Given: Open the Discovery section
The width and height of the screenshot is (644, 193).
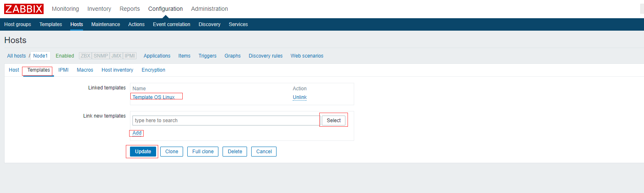Looking at the screenshot, I should [209, 24].
